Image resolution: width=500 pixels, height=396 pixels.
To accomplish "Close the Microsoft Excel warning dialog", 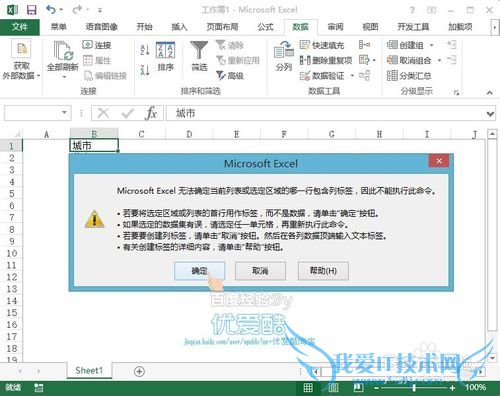I will click(x=439, y=161).
